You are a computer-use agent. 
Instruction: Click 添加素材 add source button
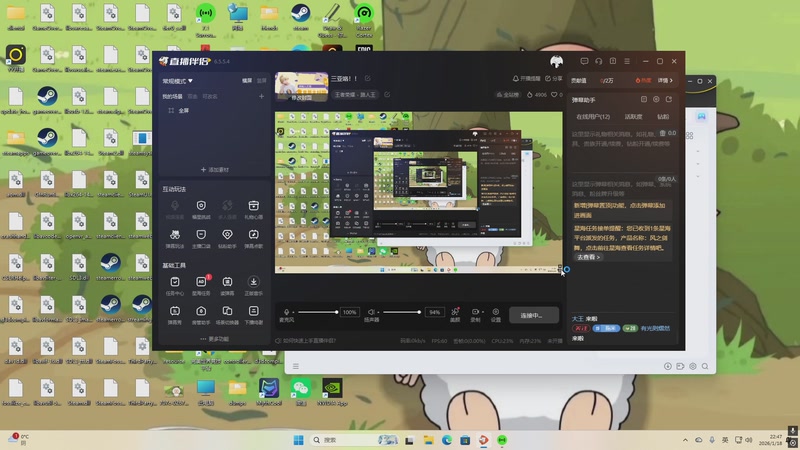(x=215, y=169)
